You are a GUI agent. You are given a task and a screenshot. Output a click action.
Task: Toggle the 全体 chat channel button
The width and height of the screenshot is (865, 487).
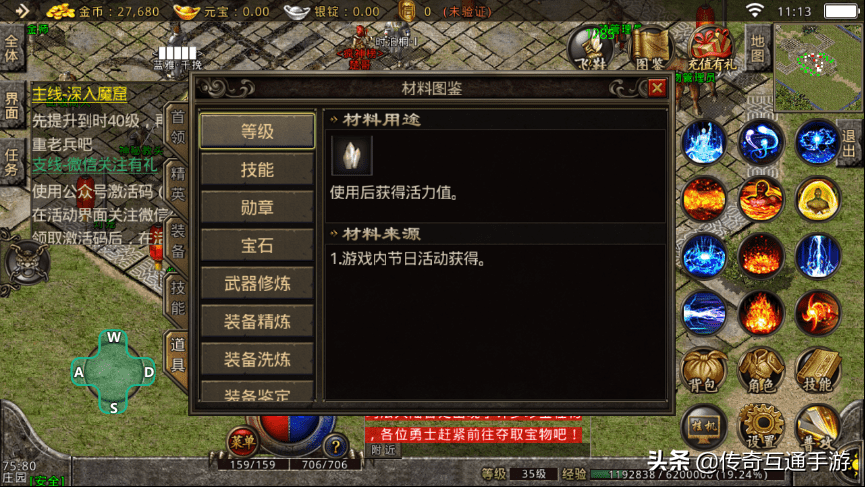[12, 49]
